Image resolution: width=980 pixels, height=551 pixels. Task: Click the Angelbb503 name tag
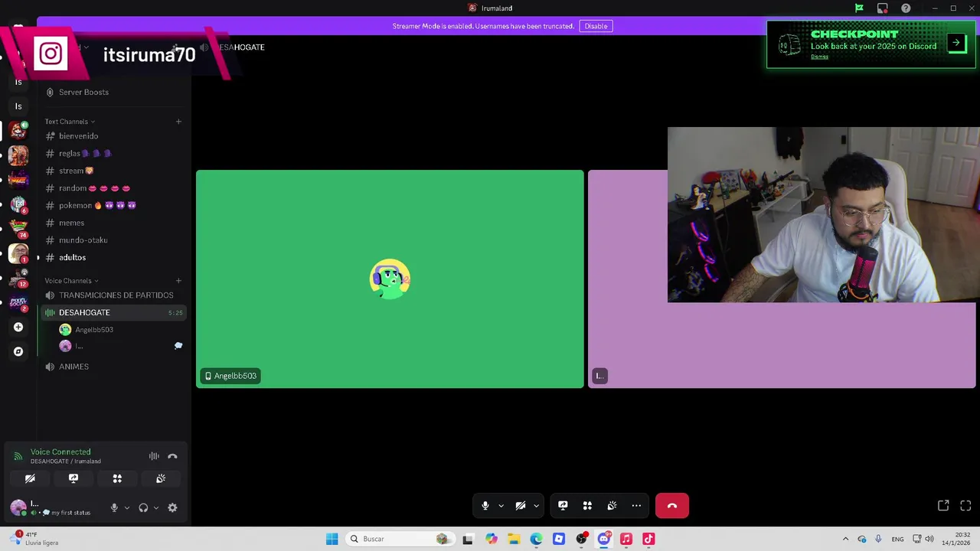pyautogui.click(x=230, y=376)
